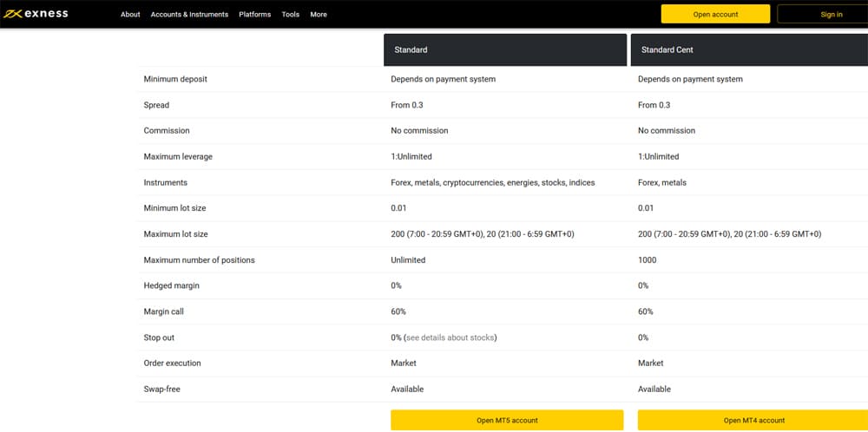This screenshot has width=868, height=432.
Task: Open the Accounts & Instruments menu
Action: click(x=189, y=15)
